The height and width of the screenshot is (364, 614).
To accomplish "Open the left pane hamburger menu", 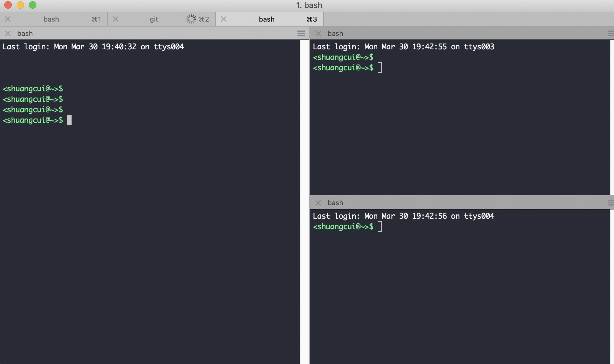I will 301,33.
